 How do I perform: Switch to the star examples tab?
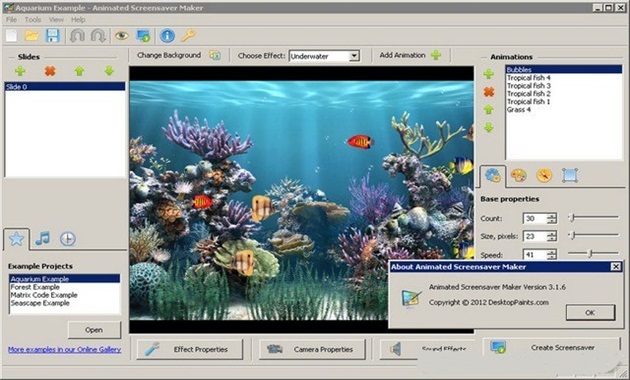[x=16, y=239]
